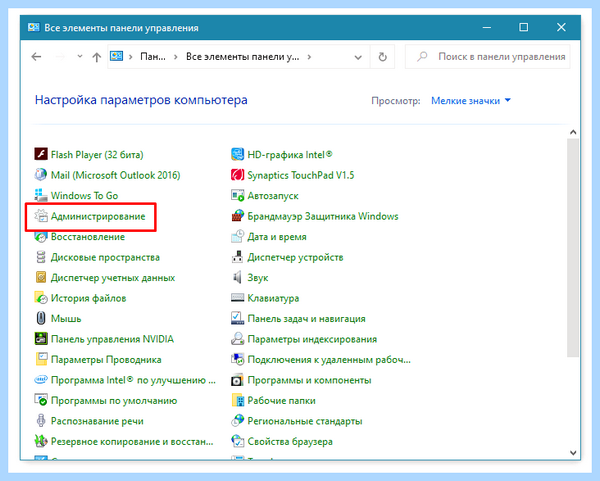Open the Панель управления NVIDIA icon
The image size is (600, 481).
pos(41,339)
